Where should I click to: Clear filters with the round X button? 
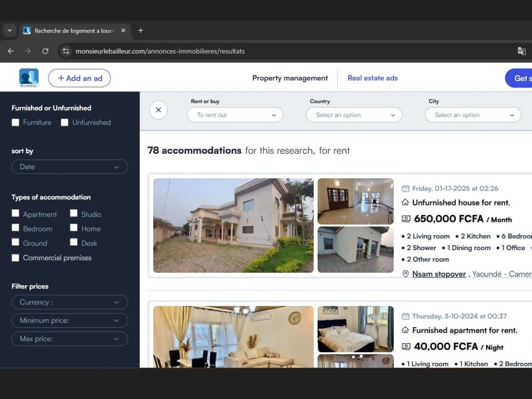(x=159, y=110)
